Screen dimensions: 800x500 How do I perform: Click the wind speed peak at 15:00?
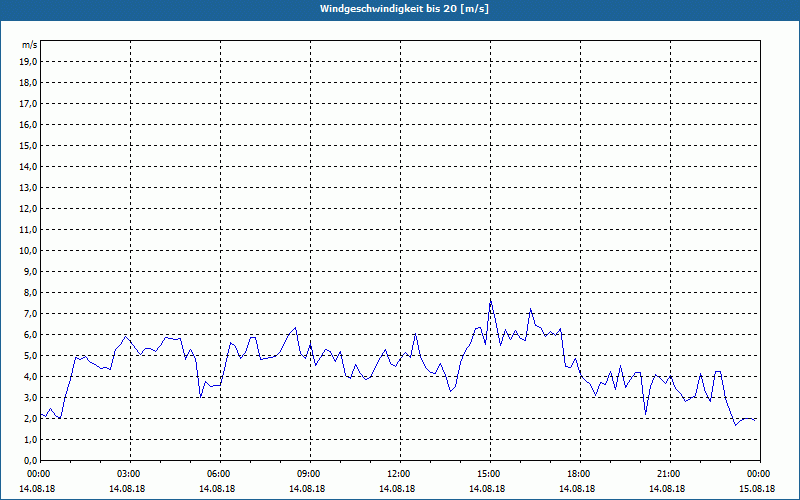coord(490,301)
